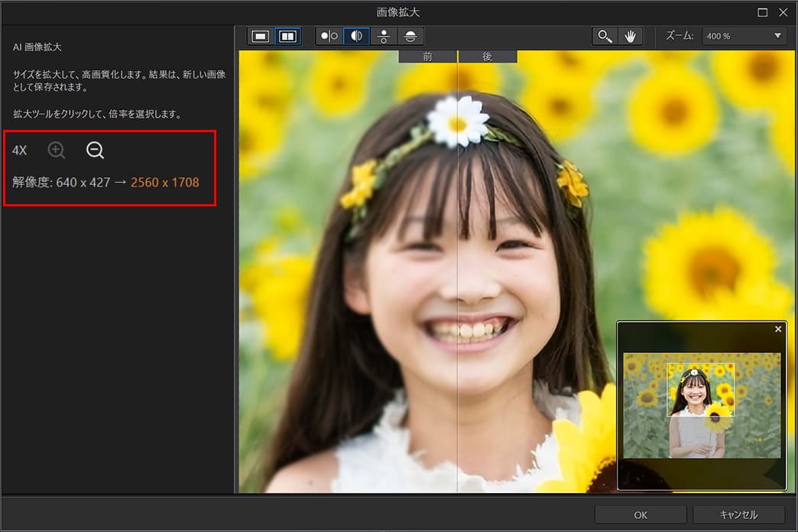Switch to single image view mode
The width and height of the screenshot is (798, 532).
pos(259,35)
